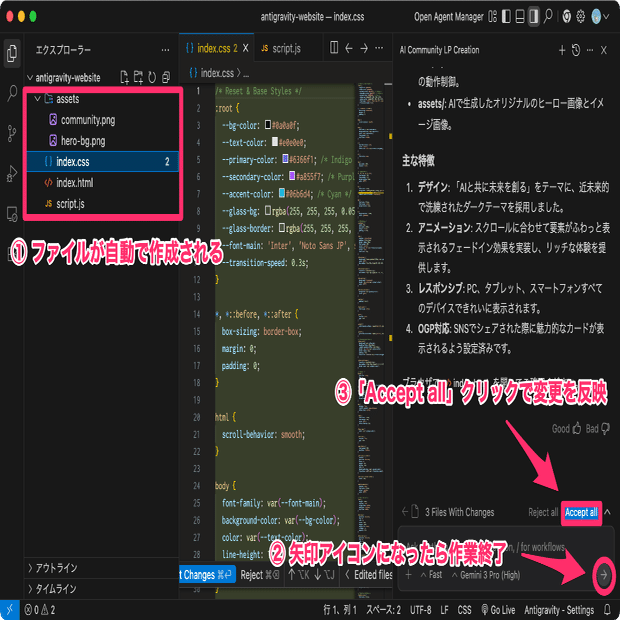The width and height of the screenshot is (620, 620).
Task: Open the account avatar menu
Action: click(x=600, y=17)
